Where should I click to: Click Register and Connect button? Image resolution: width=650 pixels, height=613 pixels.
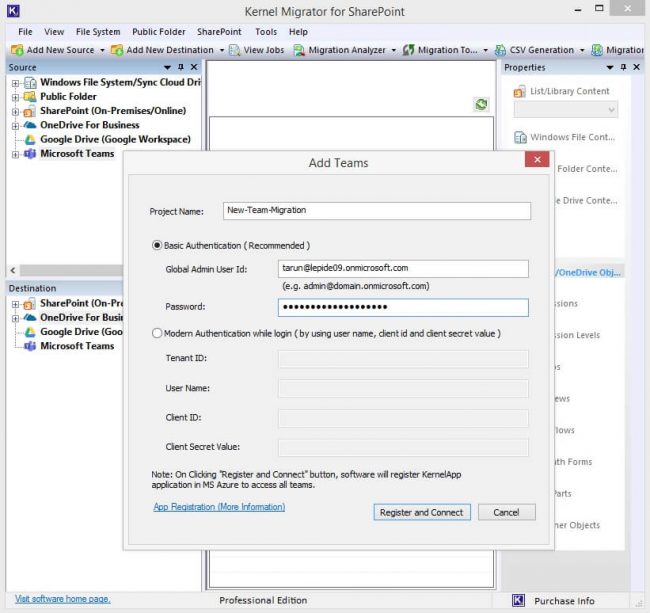point(422,512)
